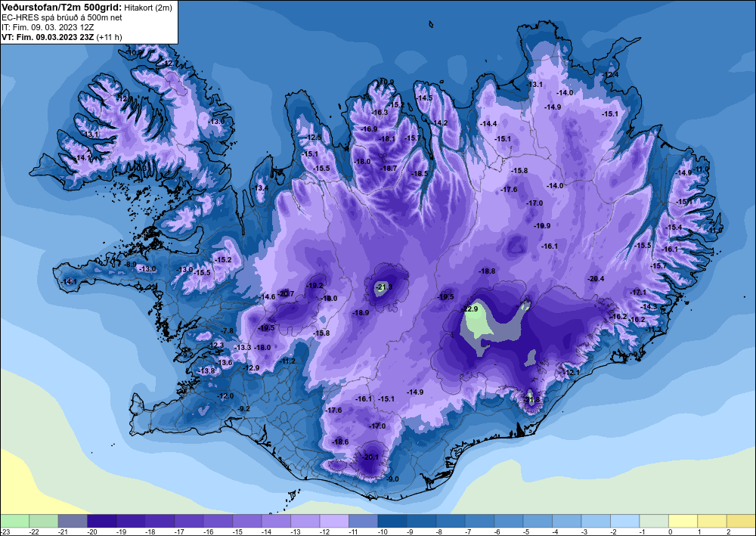Screen dimensions: 756x536
Task: Select the -12.1 temperature value
Action: (x=572, y=373)
